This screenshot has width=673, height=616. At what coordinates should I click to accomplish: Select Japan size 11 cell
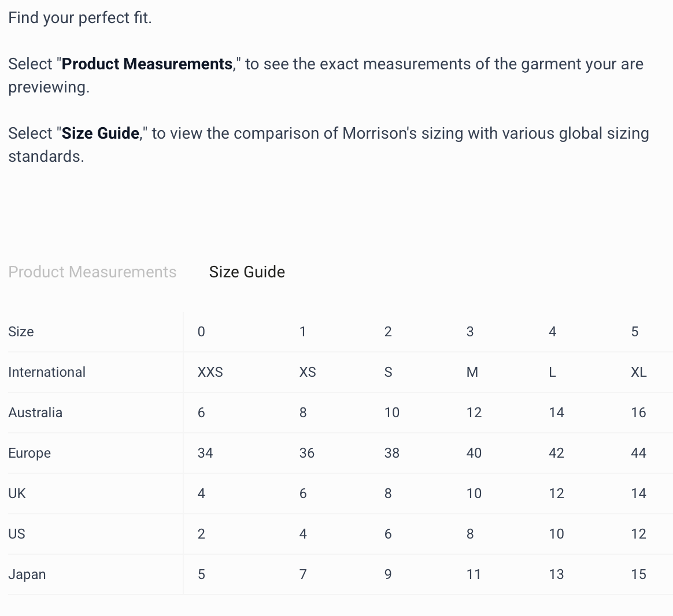coord(474,574)
